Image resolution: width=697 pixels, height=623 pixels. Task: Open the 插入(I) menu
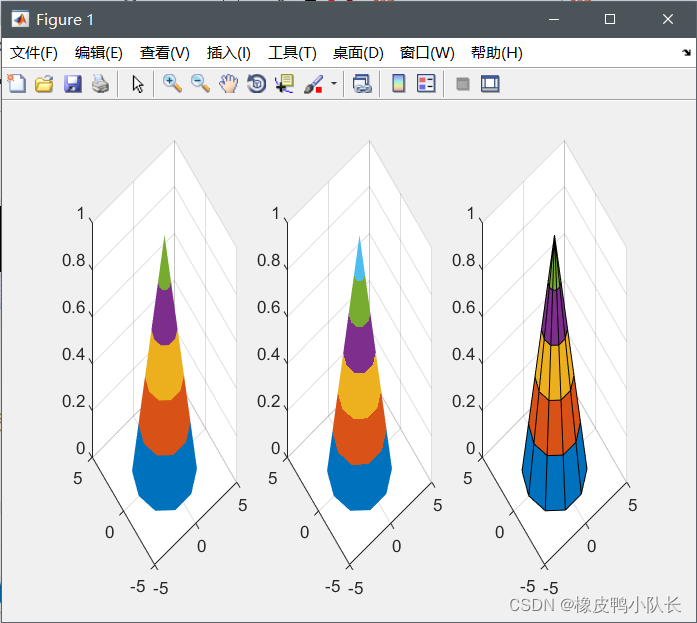pos(229,53)
